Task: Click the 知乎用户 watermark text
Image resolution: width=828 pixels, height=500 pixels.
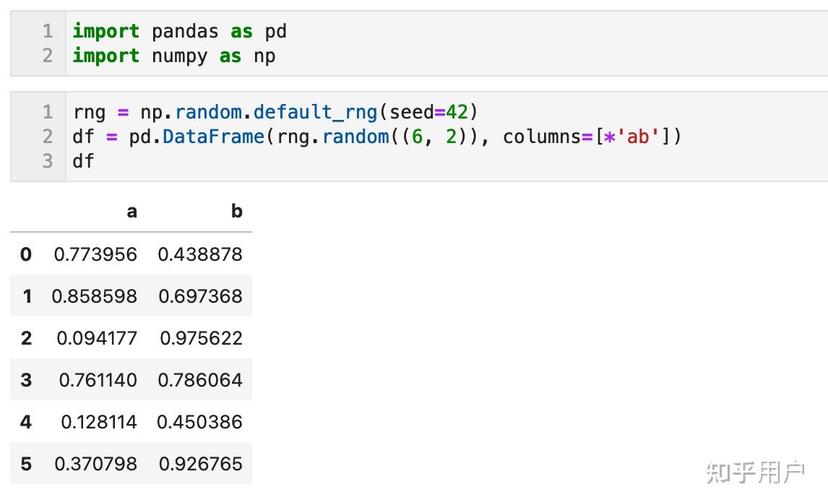Action: click(755, 470)
